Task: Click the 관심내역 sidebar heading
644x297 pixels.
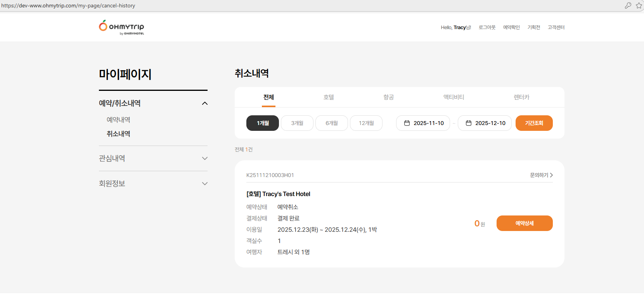Action: pos(112,158)
